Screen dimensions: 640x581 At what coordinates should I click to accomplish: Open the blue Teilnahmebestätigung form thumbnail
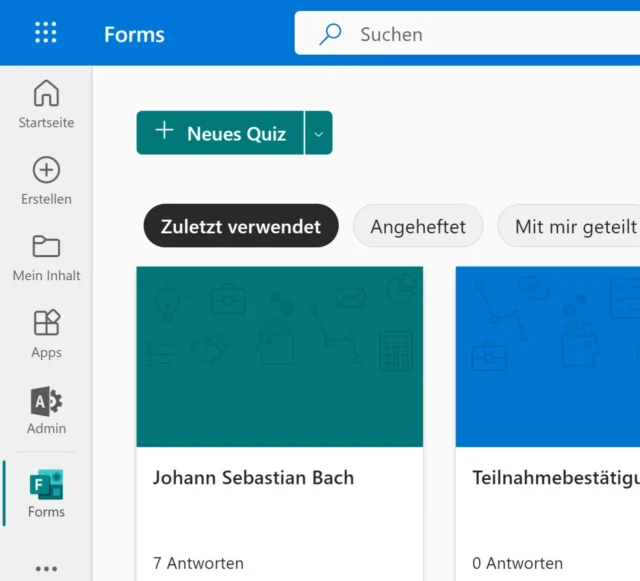tap(548, 356)
